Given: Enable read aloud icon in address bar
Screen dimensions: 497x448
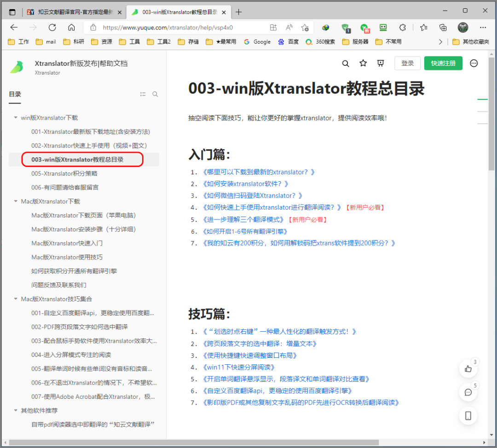Looking at the screenshot, I should 289,28.
